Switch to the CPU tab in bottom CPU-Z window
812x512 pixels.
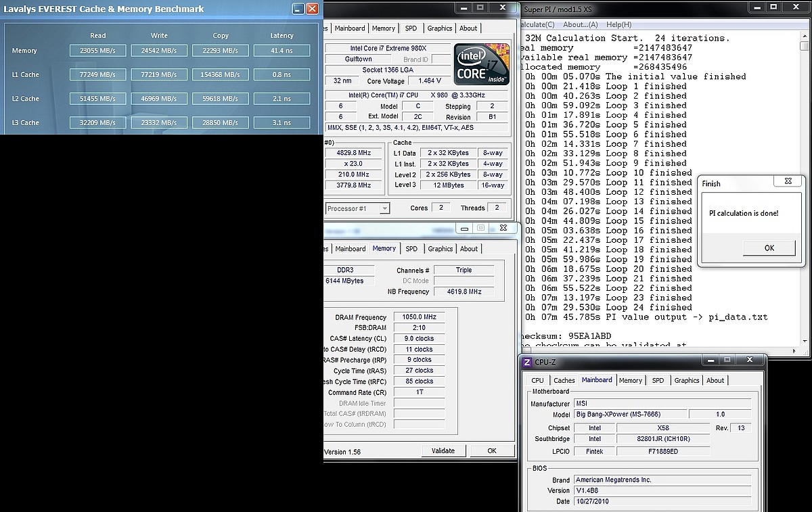pos(538,381)
